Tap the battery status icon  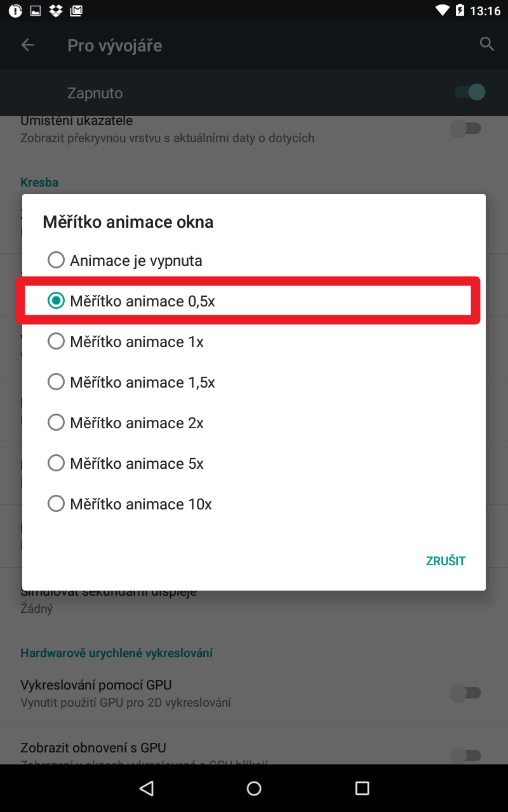pos(459,11)
